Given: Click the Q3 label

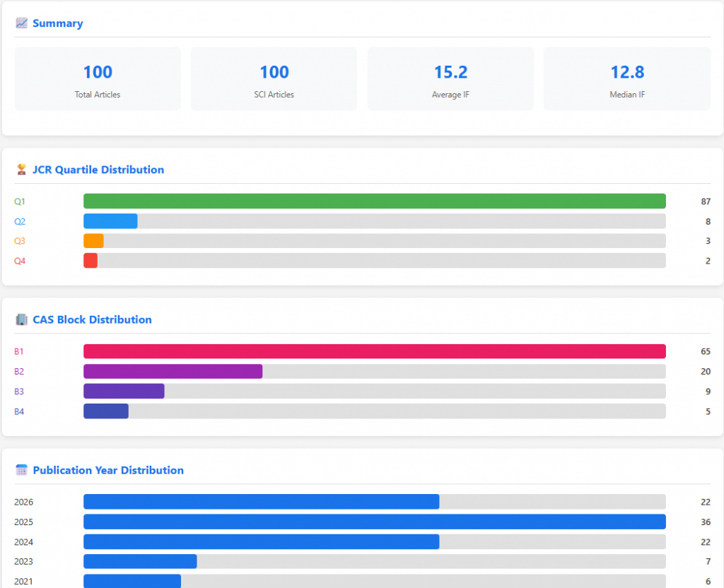Looking at the screenshot, I should click(x=19, y=241).
